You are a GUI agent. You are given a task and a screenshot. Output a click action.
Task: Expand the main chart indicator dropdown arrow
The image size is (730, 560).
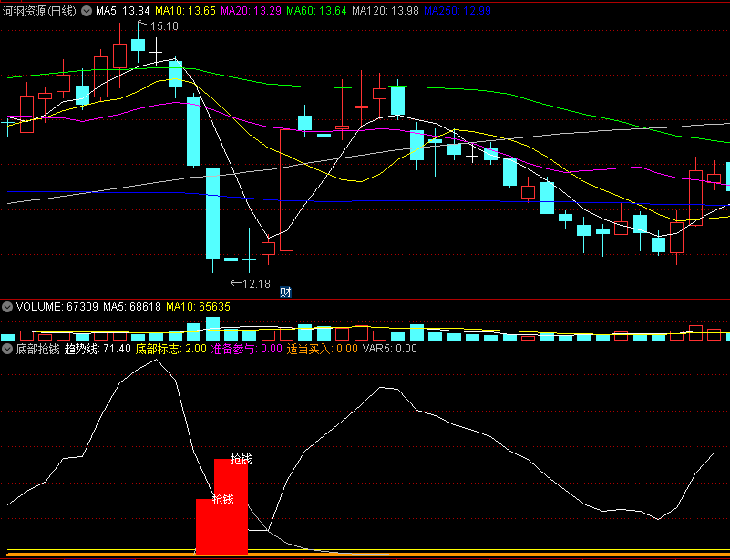pyautogui.click(x=87, y=11)
